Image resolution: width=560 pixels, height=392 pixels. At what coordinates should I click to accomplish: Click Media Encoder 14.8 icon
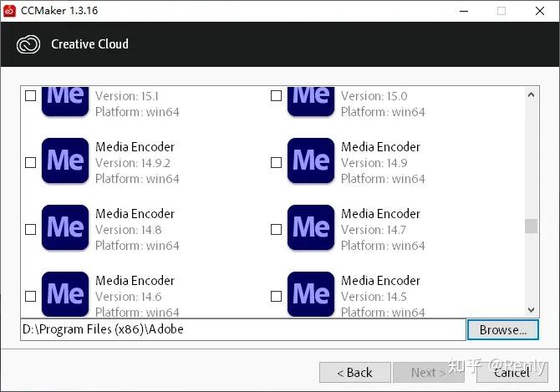pyautogui.click(x=65, y=227)
